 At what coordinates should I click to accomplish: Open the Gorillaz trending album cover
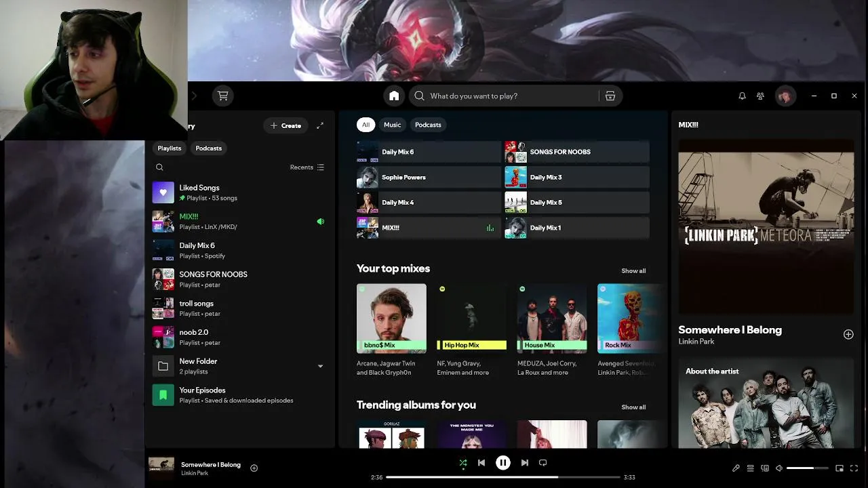pyautogui.click(x=391, y=434)
